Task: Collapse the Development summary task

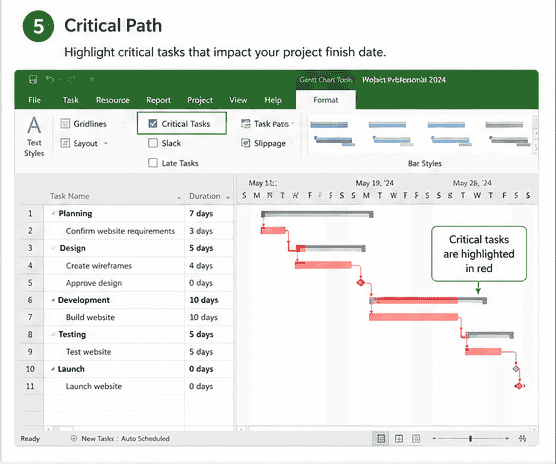Action: click(x=53, y=300)
